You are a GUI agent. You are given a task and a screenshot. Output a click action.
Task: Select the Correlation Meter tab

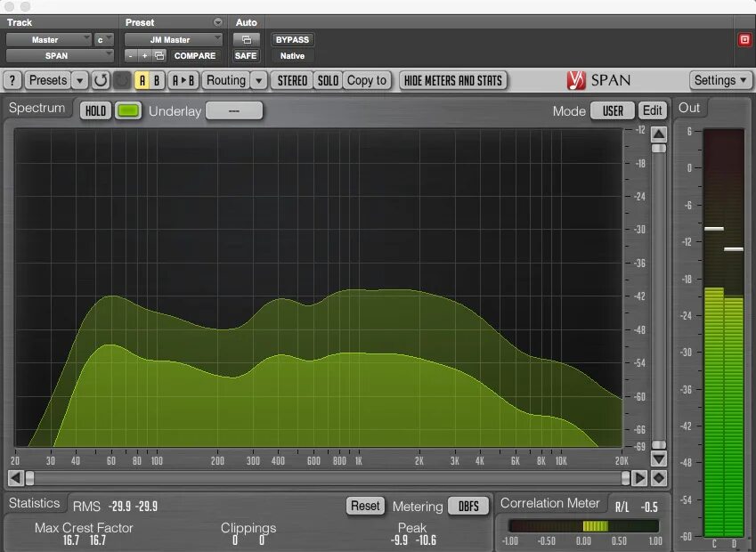tap(549, 503)
